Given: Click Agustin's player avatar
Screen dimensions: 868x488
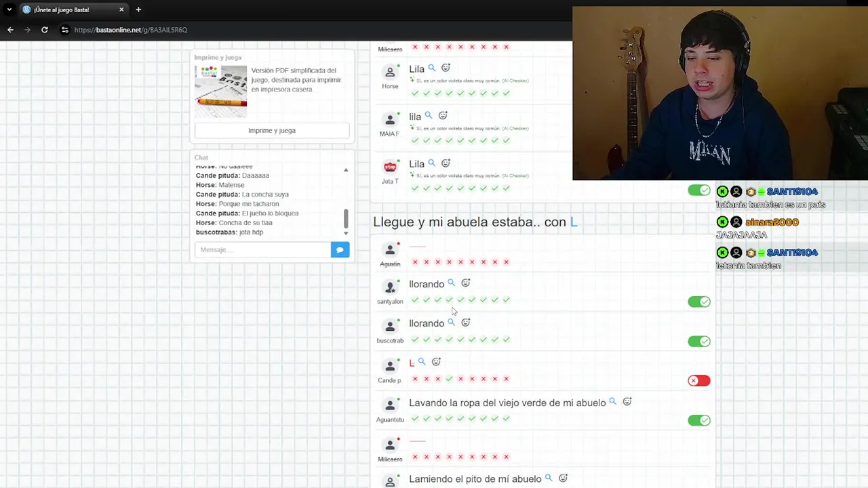Looking at the screenshot, I should click(x=390, y=250).
